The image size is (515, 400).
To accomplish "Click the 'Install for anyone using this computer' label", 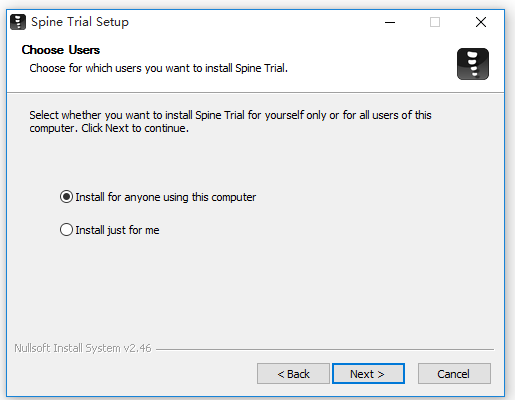I will (166, 197).
